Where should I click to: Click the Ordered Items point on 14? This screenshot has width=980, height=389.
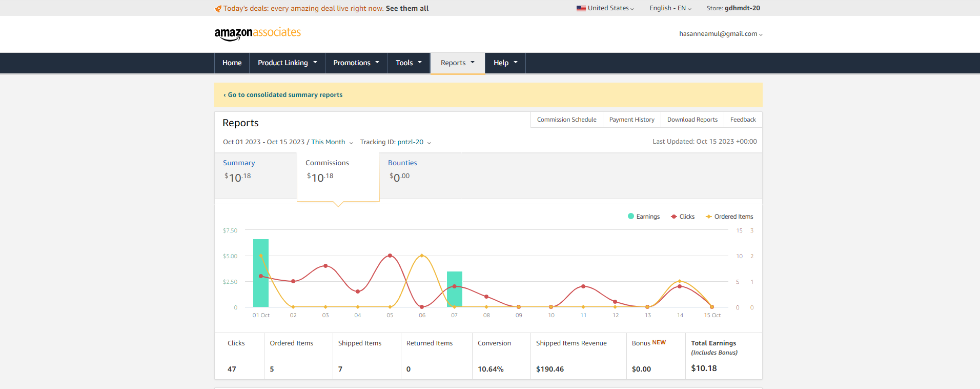(x=680, y=281)
